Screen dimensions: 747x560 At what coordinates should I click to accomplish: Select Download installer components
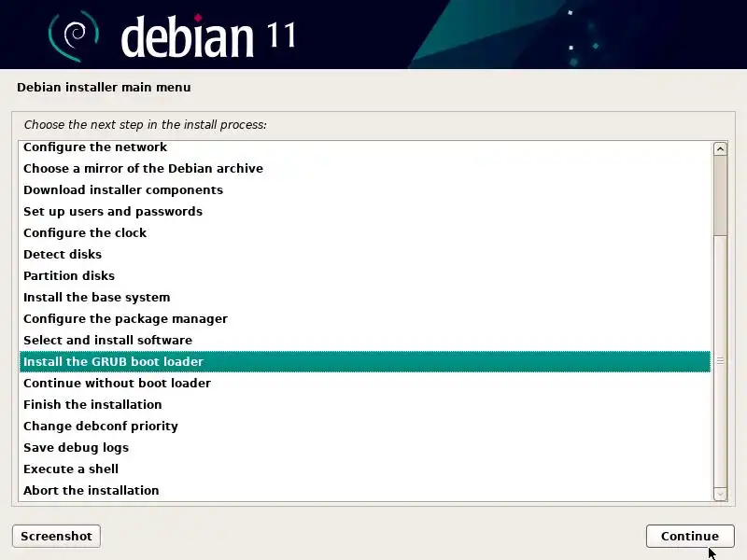click(x=365, y=190)
